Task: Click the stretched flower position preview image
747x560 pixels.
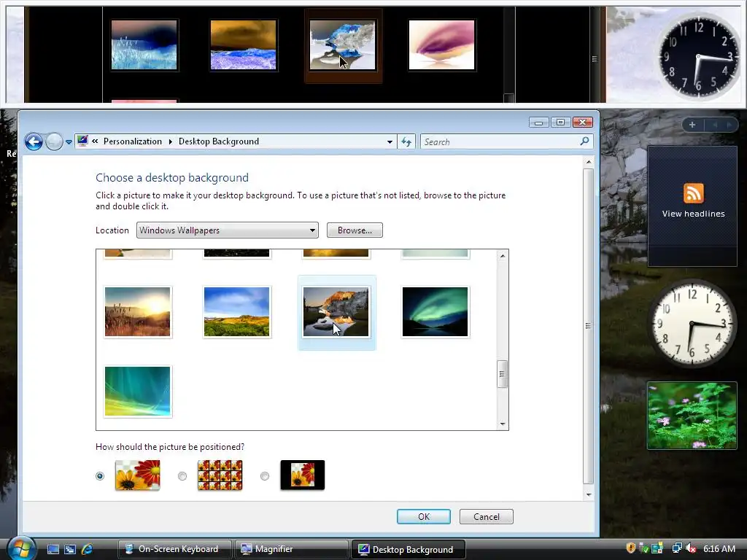Action: tap(138, 475)
